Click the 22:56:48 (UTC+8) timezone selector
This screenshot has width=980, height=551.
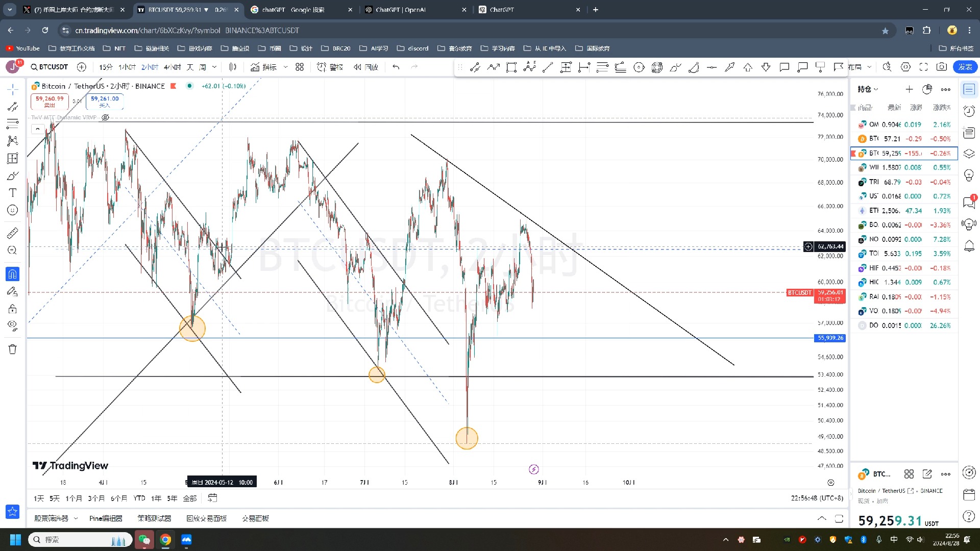(817, 498)
